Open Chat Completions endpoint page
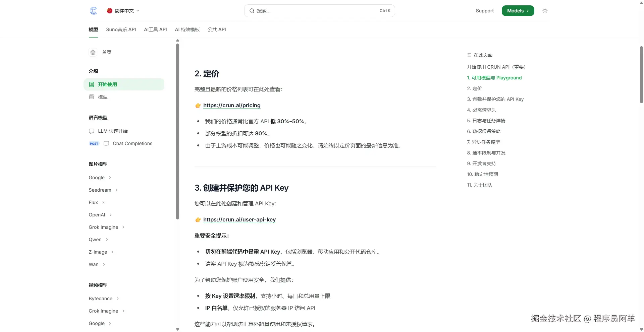 click(x=132, y=143)
